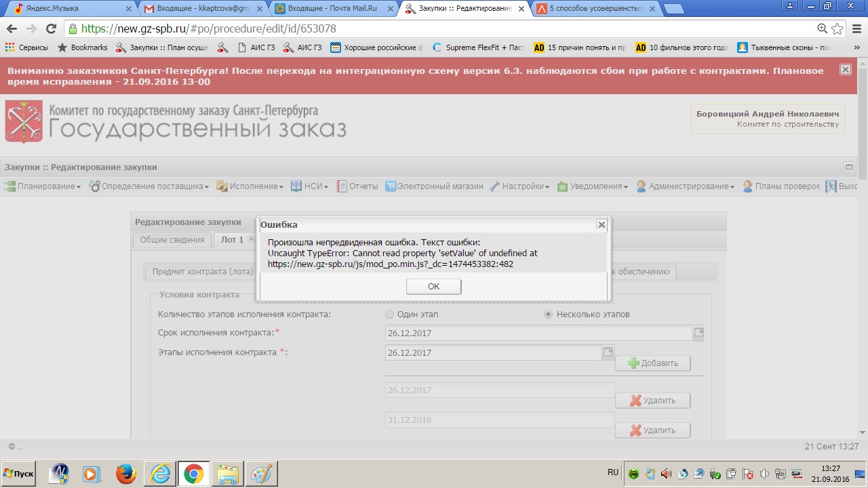Open the Планирование menu

pyautogui.click(x=43, y=186)
